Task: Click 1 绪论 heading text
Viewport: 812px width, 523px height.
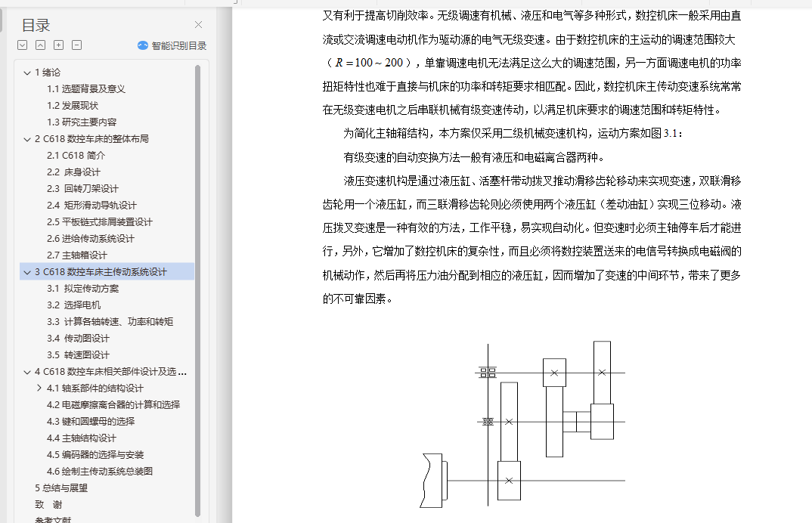Action: tap(48, 73)
